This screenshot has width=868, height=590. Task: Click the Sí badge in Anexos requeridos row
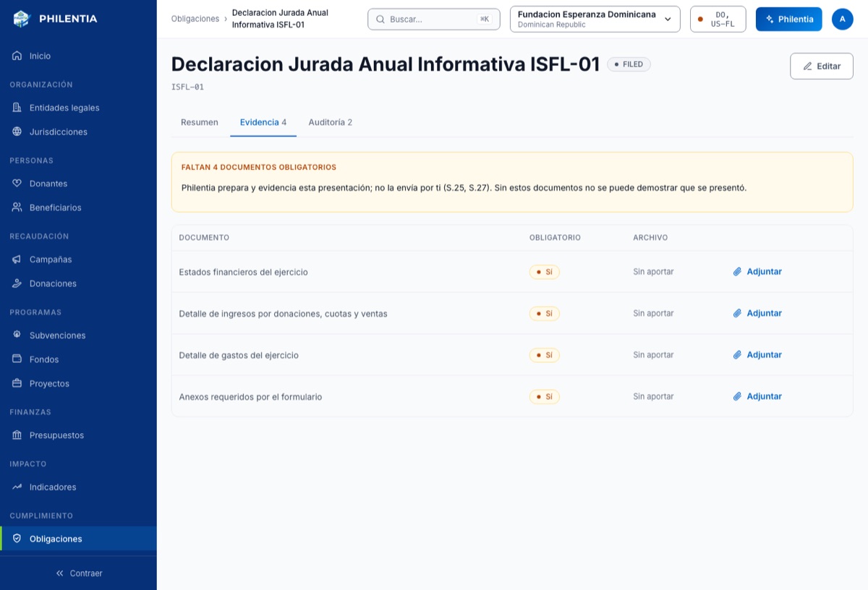(x=544, y=396)
